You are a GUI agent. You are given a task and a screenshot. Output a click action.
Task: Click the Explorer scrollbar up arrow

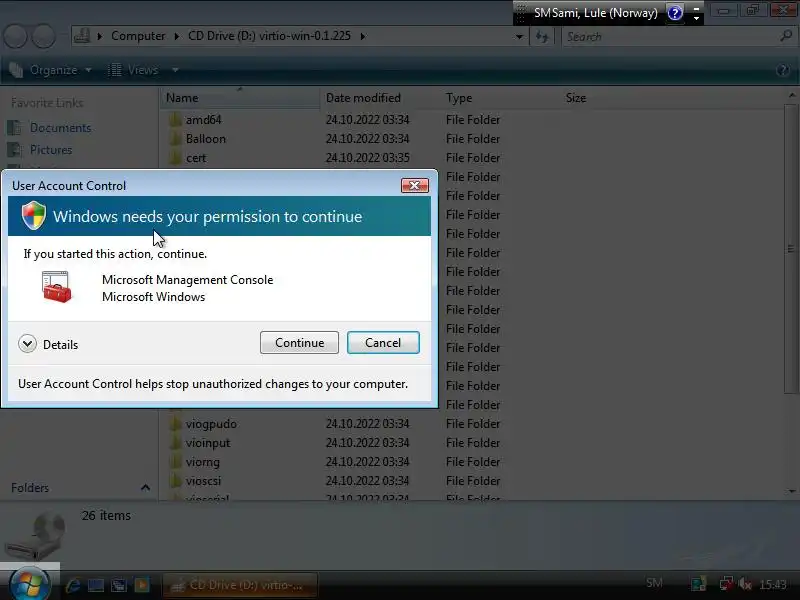point(792,95)
